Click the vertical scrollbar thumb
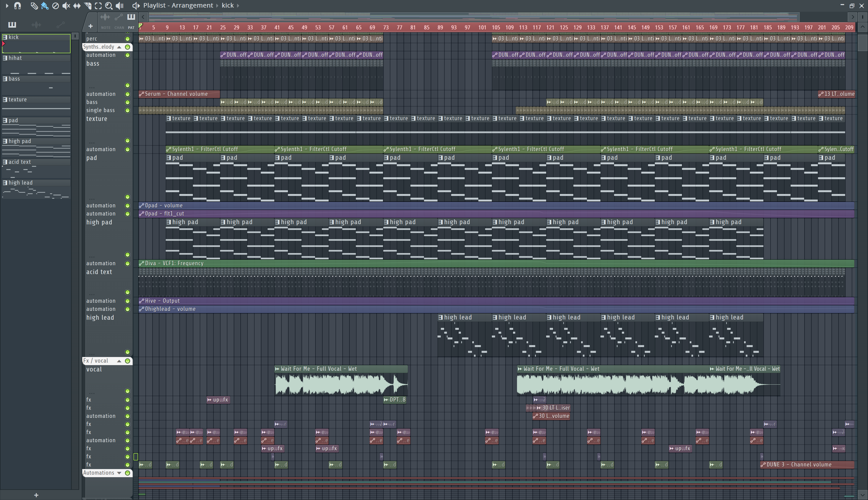 [x=862, y=43]
